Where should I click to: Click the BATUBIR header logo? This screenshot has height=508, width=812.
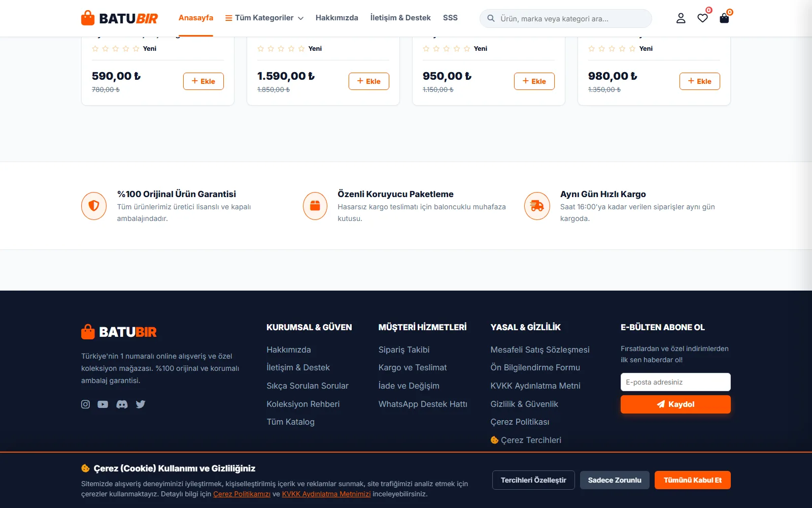point(119,18)
